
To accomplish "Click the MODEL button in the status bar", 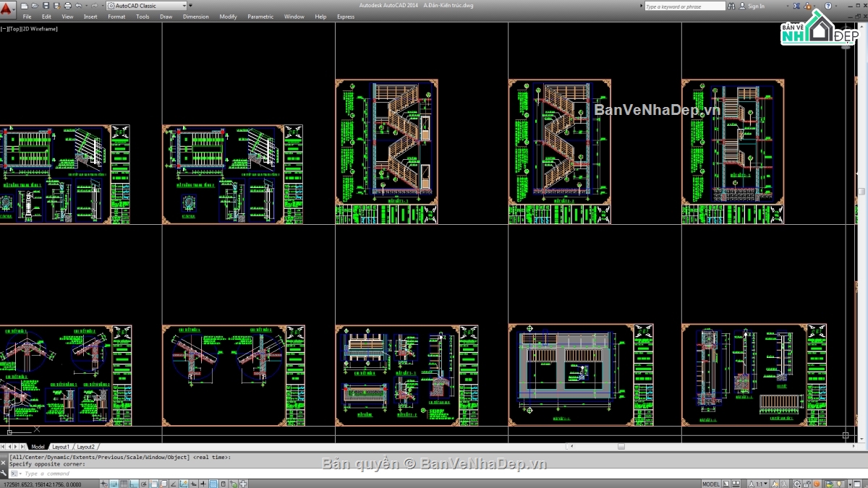I will (710, 483).
